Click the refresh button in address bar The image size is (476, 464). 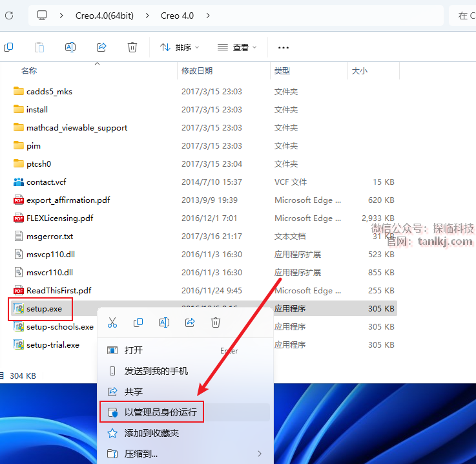(9, 16)
